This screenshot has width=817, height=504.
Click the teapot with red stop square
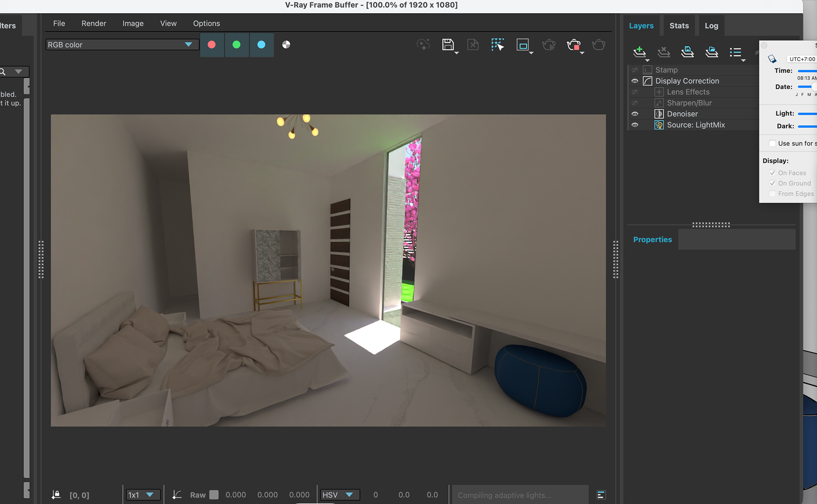pyautogui.click(x=574, y=45)
